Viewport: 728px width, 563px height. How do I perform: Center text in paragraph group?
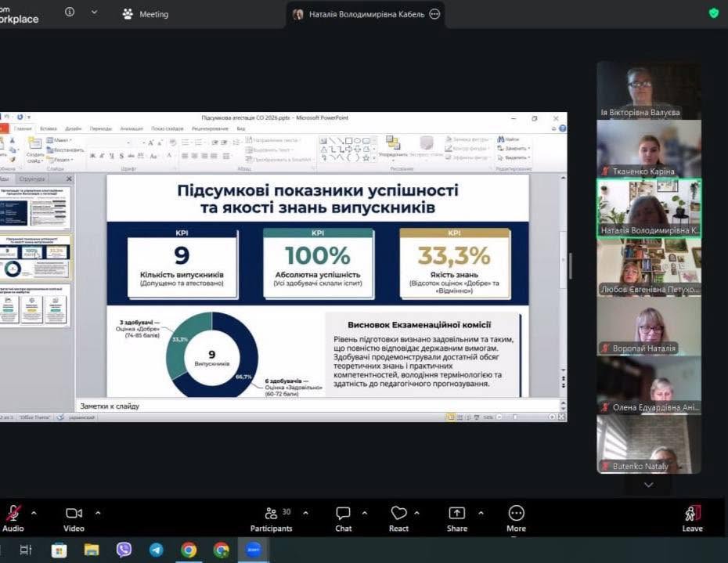point(195,156)
